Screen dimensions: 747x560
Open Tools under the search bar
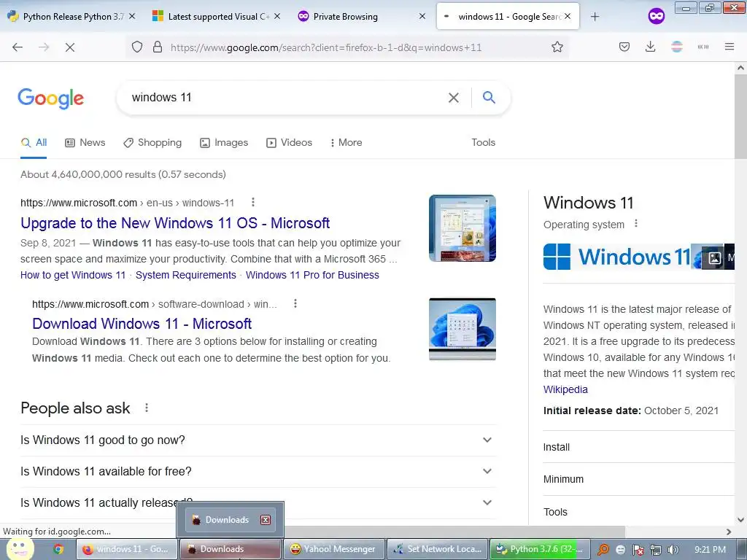483,142
